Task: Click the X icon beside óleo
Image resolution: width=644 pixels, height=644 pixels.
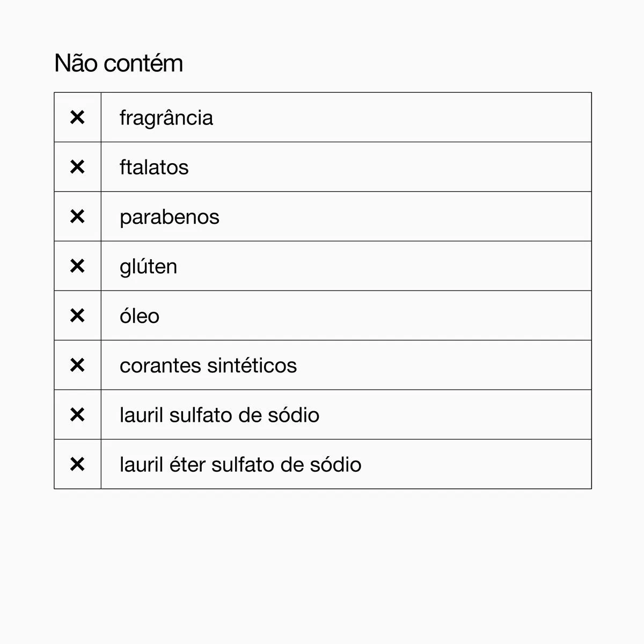Action: click(77, 316)
